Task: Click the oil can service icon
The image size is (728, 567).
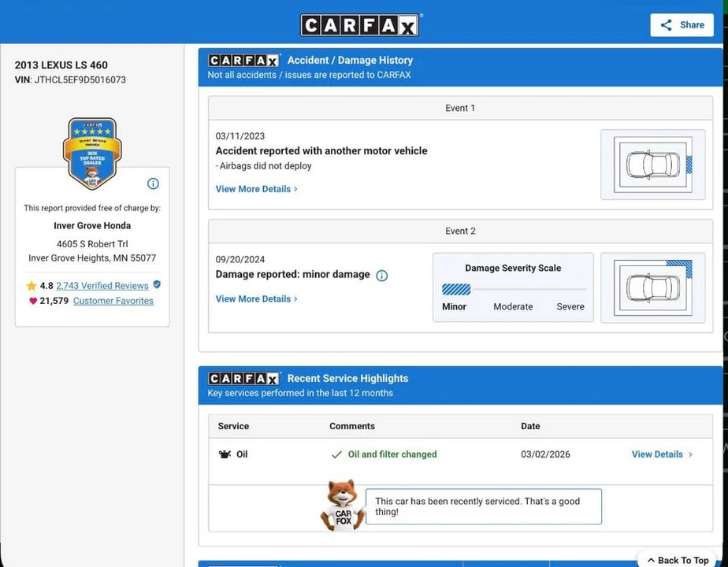Action: (x=225, y=454)
